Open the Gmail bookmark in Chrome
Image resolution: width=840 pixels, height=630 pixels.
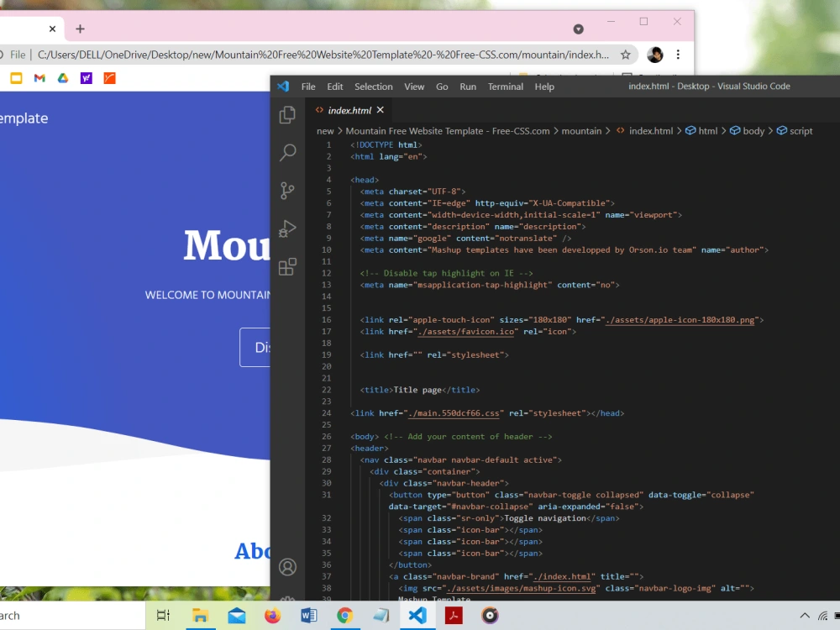pyautogui.click(x=39, y=78)
